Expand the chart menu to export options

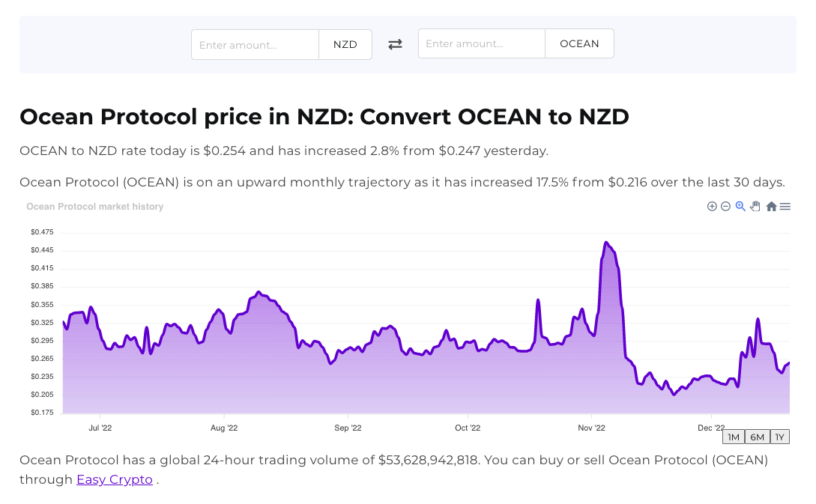(785, 206)
